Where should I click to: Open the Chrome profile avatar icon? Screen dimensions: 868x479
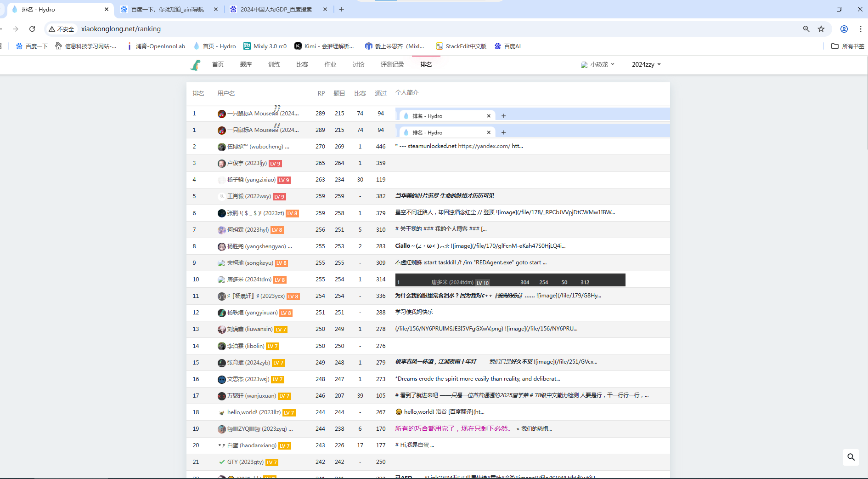point(844,29)
